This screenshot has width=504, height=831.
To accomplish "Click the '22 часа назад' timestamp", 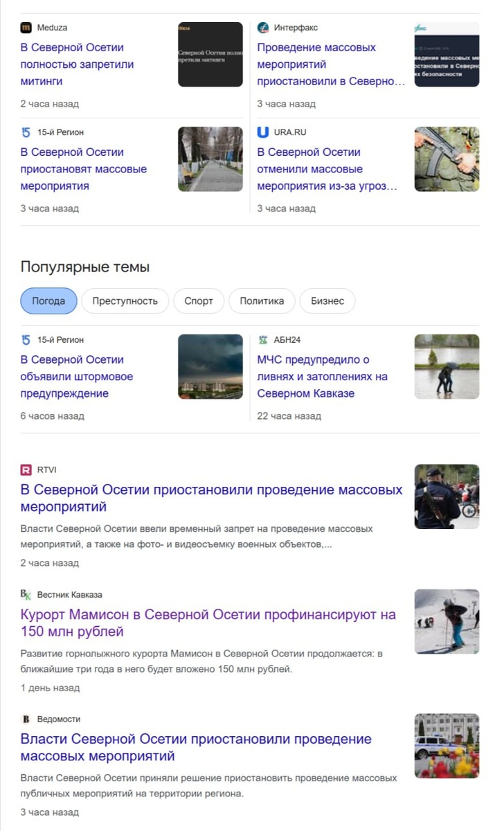I will click(289, 416).
